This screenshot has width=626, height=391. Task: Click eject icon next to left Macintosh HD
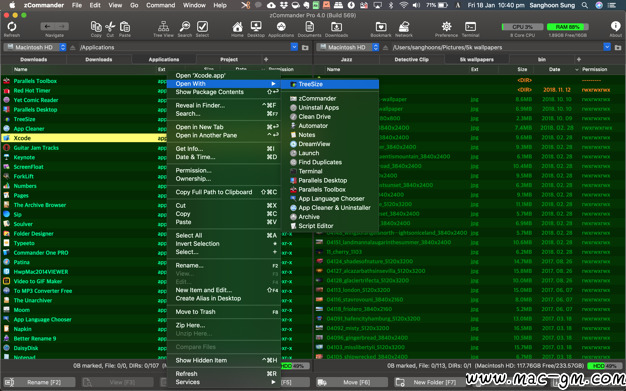73,48
